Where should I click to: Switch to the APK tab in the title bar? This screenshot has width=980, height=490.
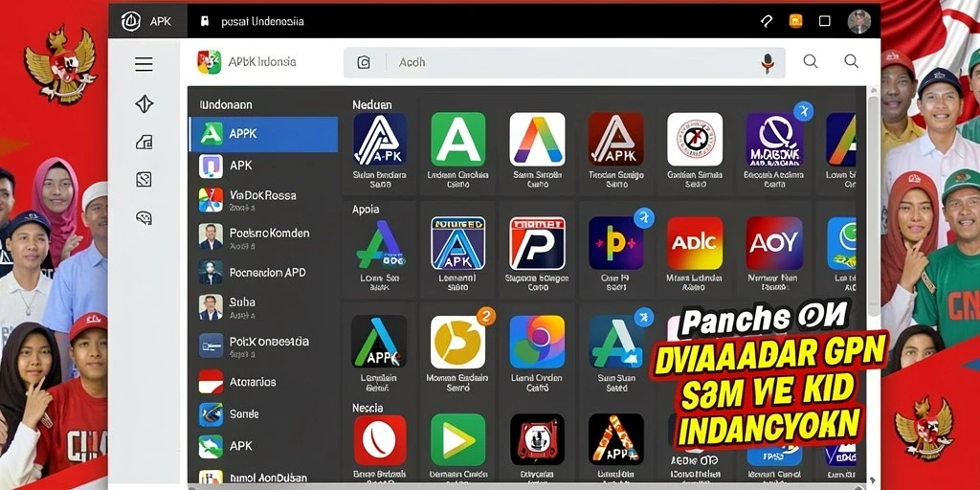[x=148, y=21]
